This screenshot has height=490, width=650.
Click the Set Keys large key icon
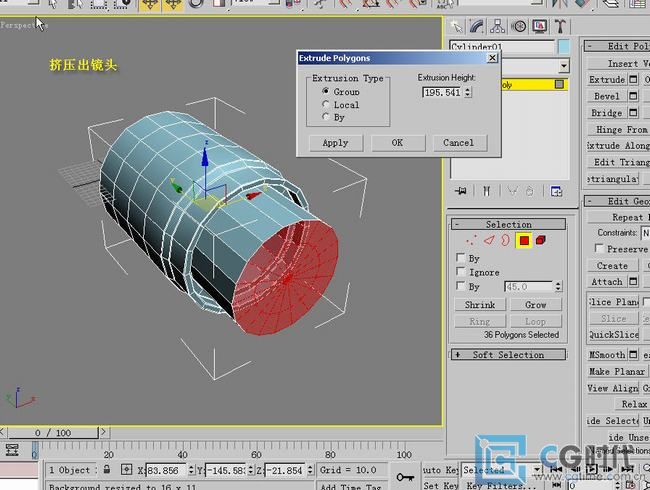click(405, 477)
